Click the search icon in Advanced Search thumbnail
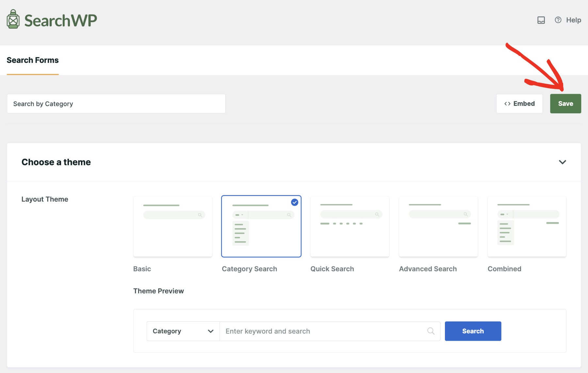 (465, 214)
